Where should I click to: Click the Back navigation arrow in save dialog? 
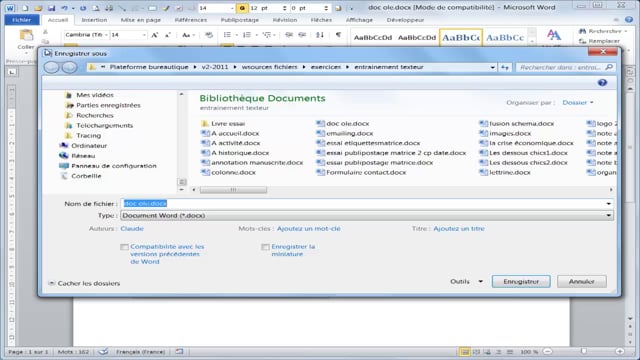[51, 67]
